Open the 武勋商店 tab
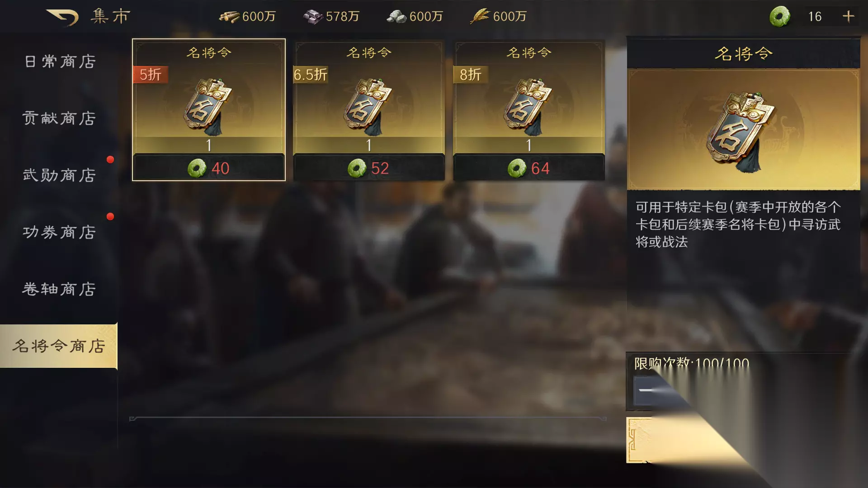This screenshot has width=868, height=488. click(x=59, y=175)
